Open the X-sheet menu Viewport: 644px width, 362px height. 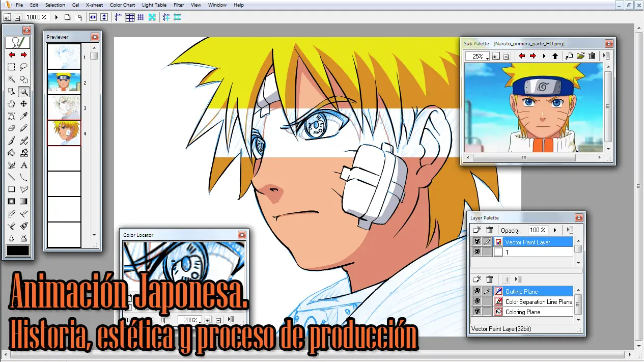[94, 5]
